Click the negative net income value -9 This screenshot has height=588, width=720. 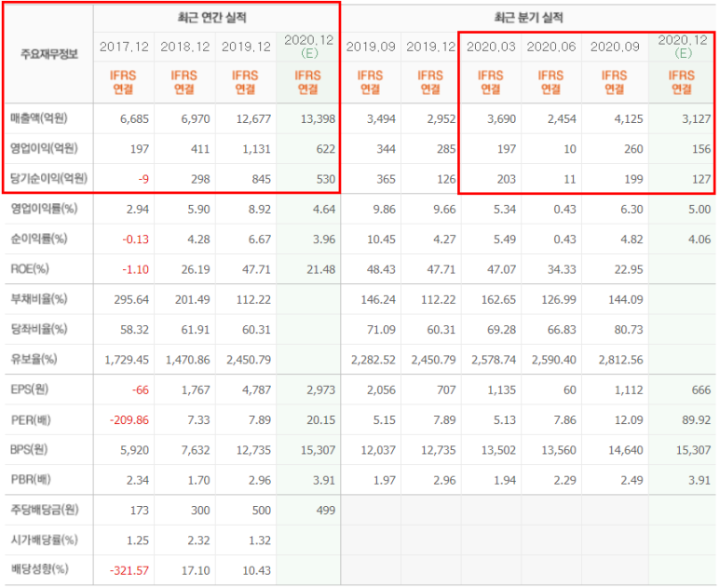tap(143, 179)
